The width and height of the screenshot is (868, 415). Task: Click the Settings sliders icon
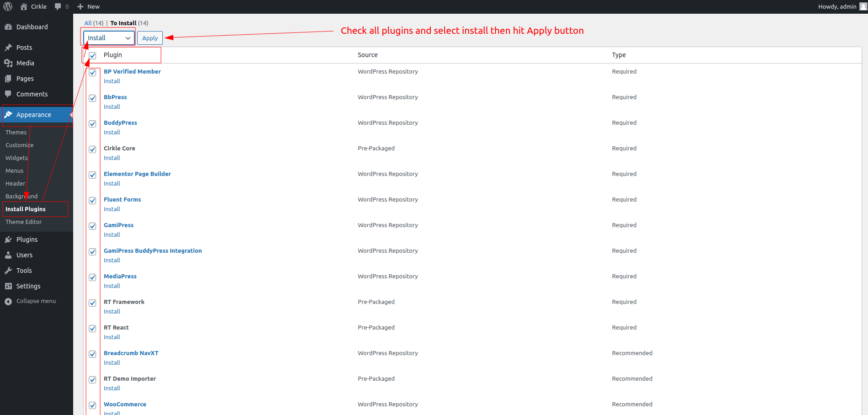click(8, 286)
